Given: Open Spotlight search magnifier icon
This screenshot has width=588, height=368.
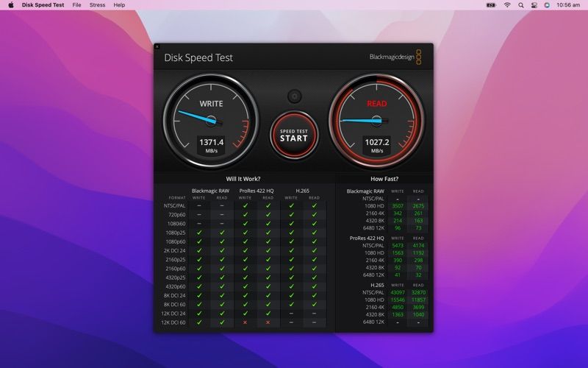Looking at the screenshot, I should (521, 5).
